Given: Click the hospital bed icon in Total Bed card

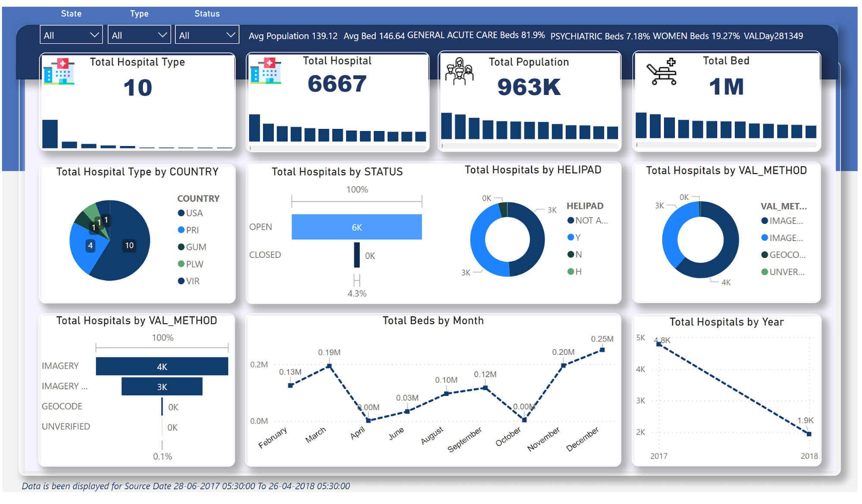Looking at the screenshot, I should pyautogui.click(x=662, y=72).
